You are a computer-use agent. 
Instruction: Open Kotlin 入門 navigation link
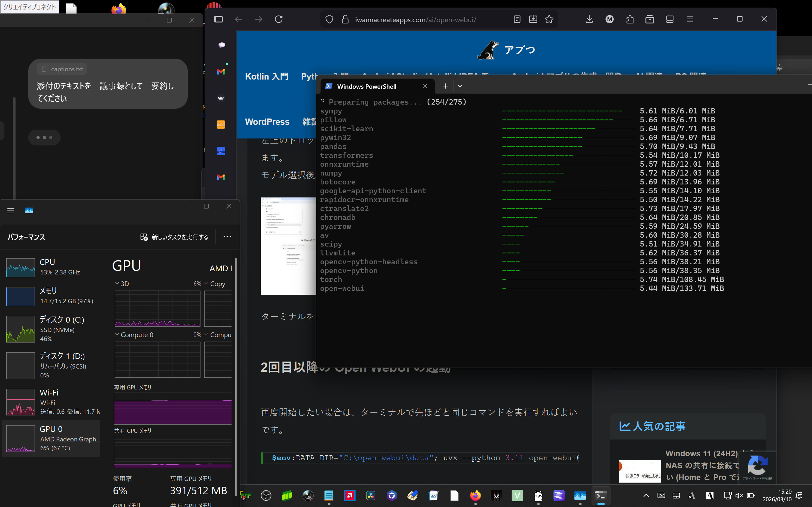coord(266,76)
